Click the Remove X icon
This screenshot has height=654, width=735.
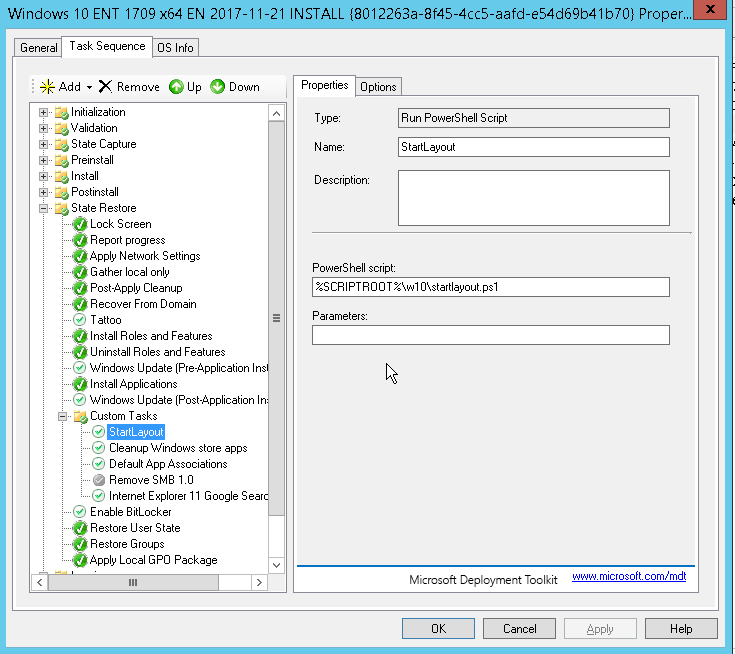[105, 86]
